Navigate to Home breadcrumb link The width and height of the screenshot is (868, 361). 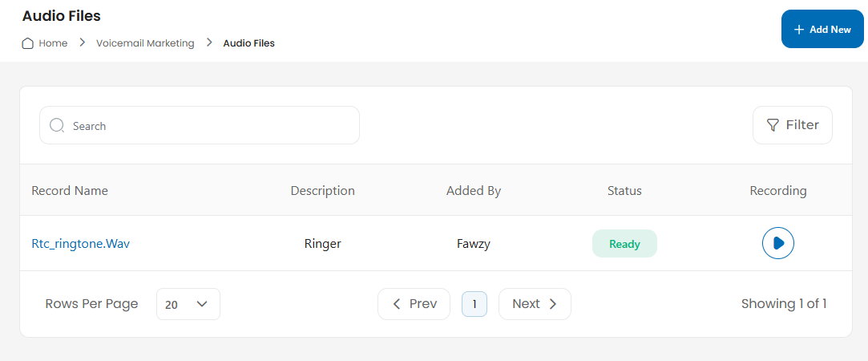click(53, 43)
